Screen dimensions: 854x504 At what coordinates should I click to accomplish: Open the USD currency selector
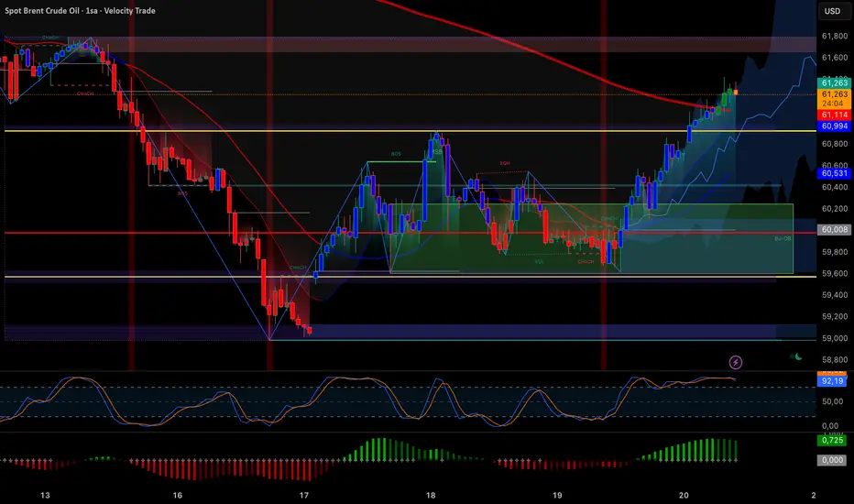click(832, 11)
